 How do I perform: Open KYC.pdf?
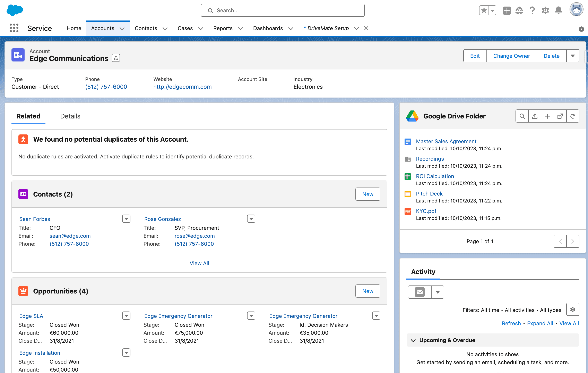[426, 211]
